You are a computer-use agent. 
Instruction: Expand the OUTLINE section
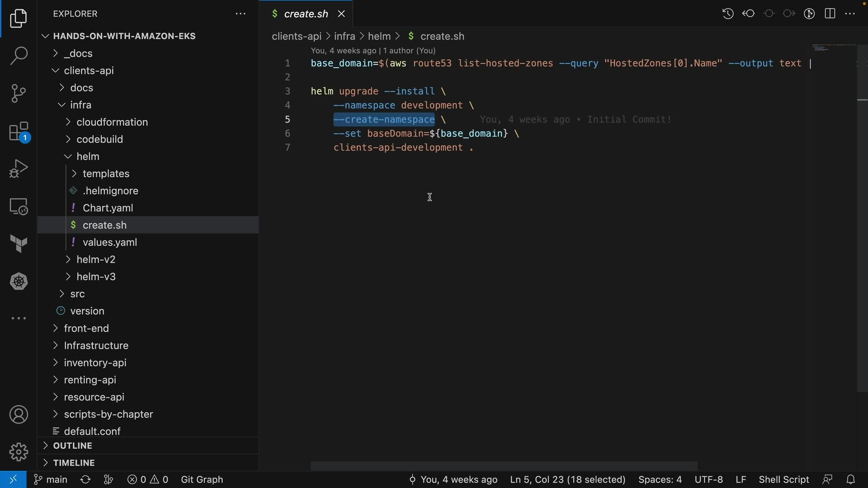point(72,446)
